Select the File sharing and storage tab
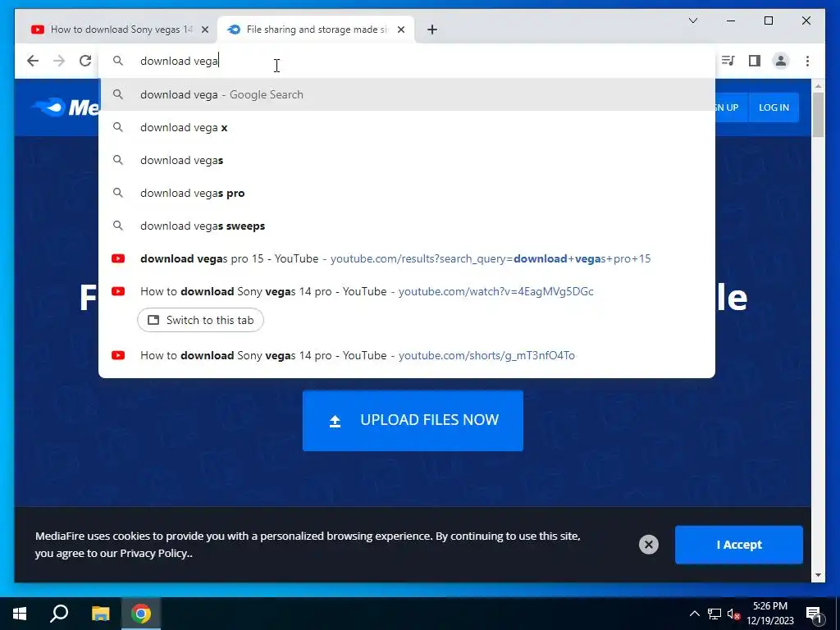The image size is (840, 630). pyautogui.click(x=316, y=30)
